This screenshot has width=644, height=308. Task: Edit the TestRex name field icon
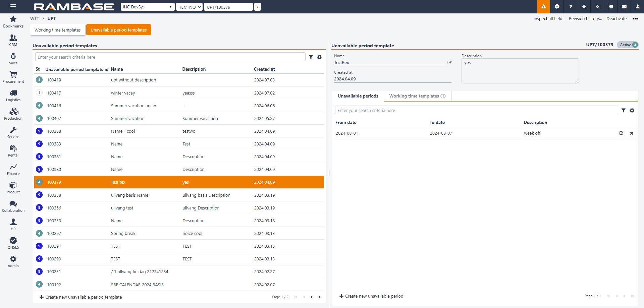(450, 63)
